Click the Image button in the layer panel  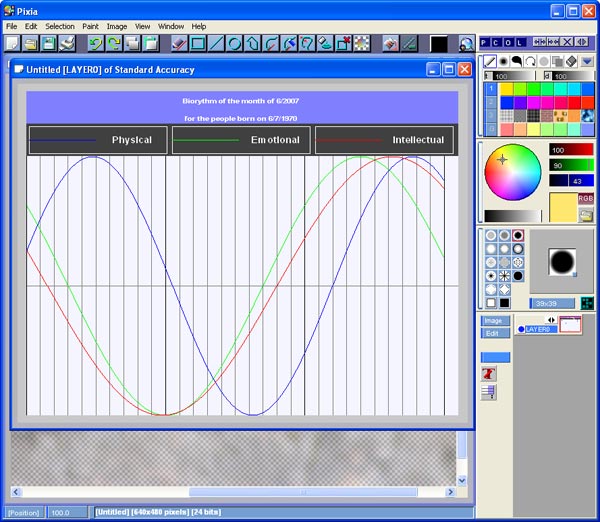pyautogui.click(x=495, y=321)
